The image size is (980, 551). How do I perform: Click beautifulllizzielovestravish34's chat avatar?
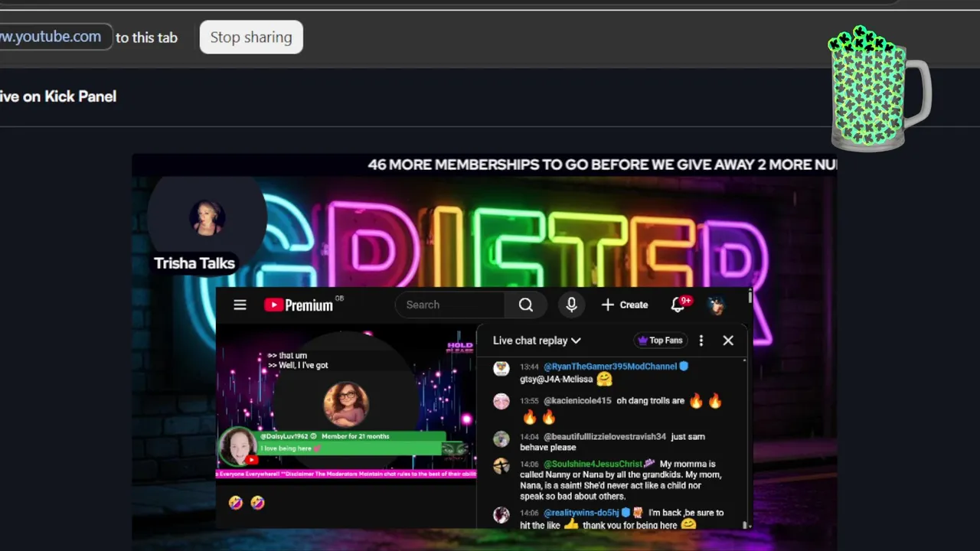(x=501, y=439)
